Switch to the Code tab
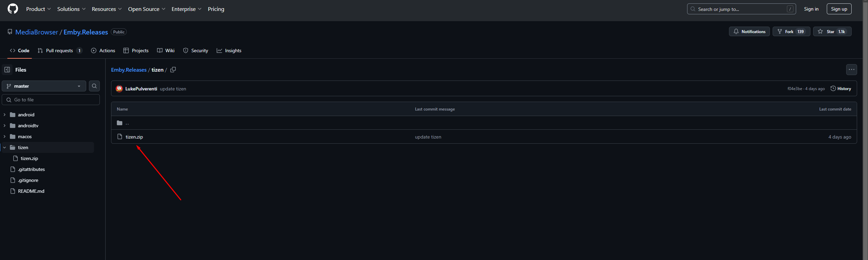The image size is (868, 260). (x=20, y=50)
